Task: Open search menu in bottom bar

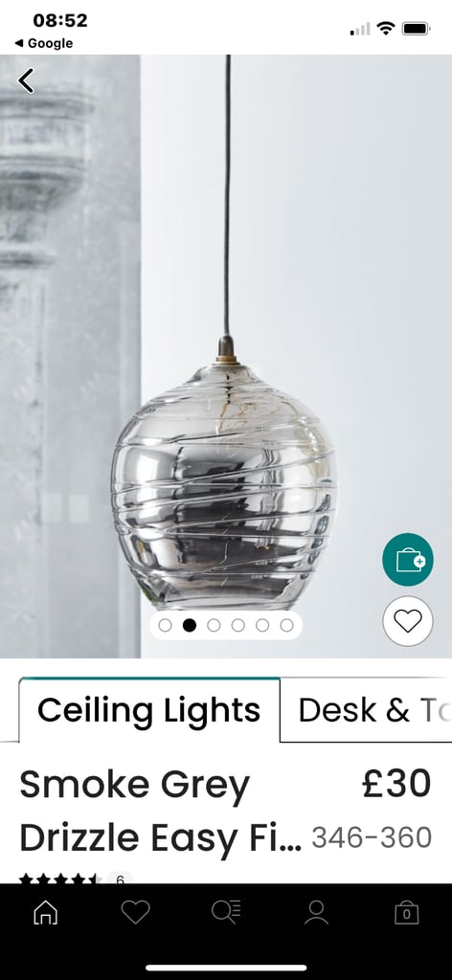Action: point(226,912)
